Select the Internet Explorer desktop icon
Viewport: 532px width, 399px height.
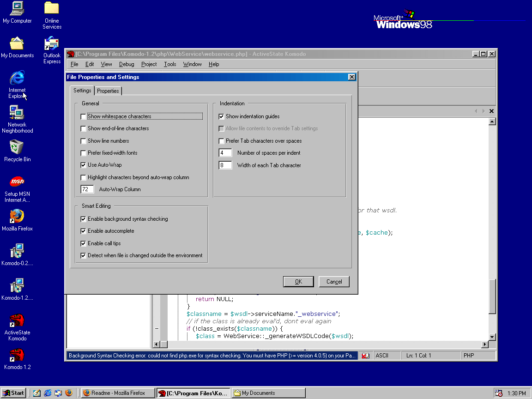pyautogui.click(x=17, y=85)
